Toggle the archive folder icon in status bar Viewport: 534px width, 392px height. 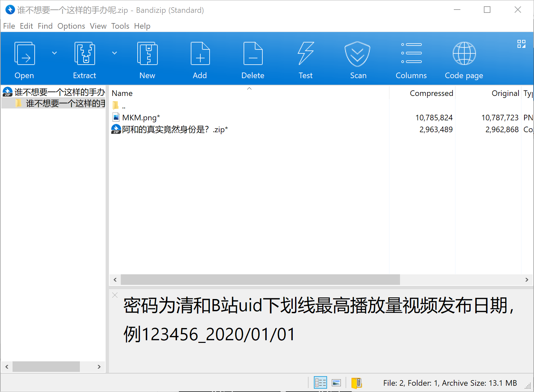point(356,383)
